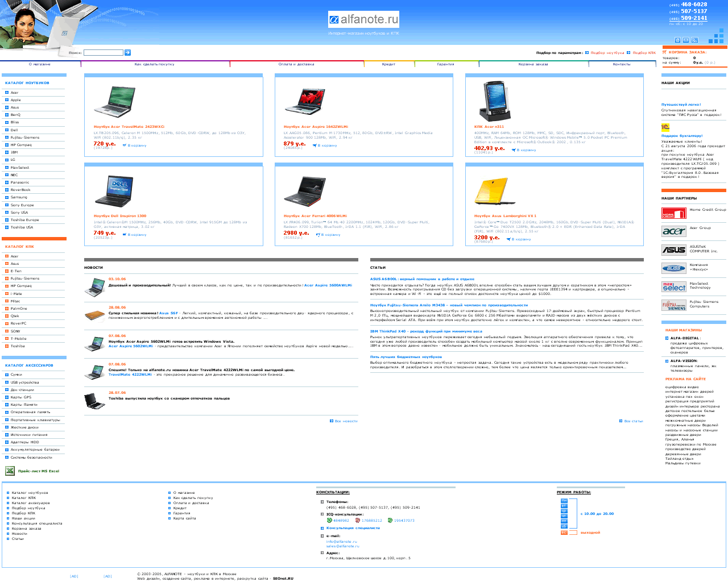Click the arrow icon before Подбор ноутбука
This screenshot has width=728, height=582.
[x=587, y=53]
